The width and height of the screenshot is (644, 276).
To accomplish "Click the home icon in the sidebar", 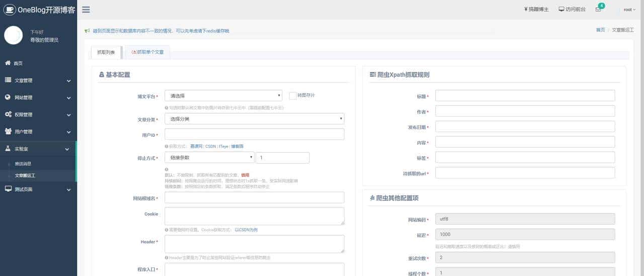I will (8, 63).
